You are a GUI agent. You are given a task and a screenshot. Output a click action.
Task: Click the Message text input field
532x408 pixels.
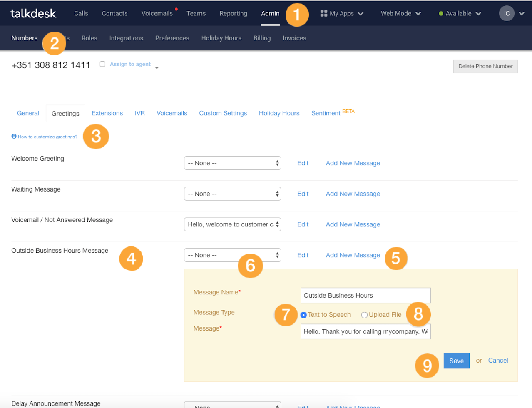point(365,332)
